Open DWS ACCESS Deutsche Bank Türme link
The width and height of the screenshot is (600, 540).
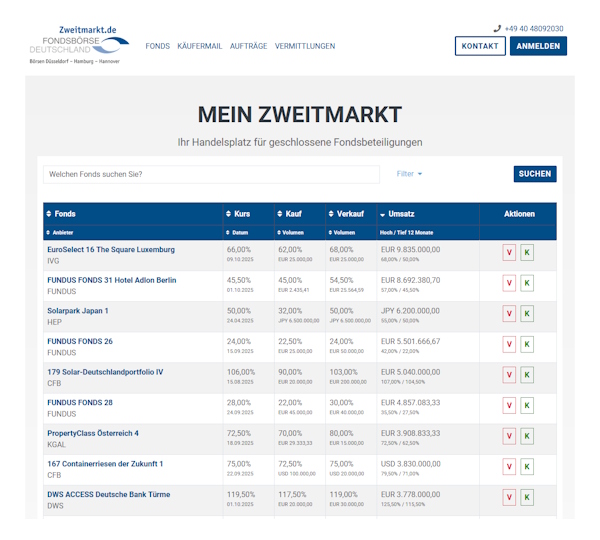(x=109, y=494)
